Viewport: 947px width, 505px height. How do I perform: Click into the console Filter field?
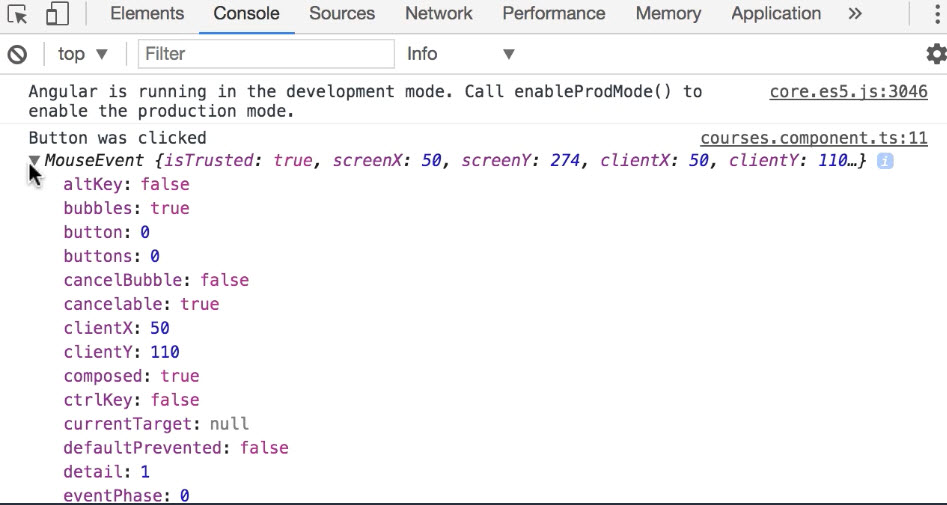coord(266,54)
